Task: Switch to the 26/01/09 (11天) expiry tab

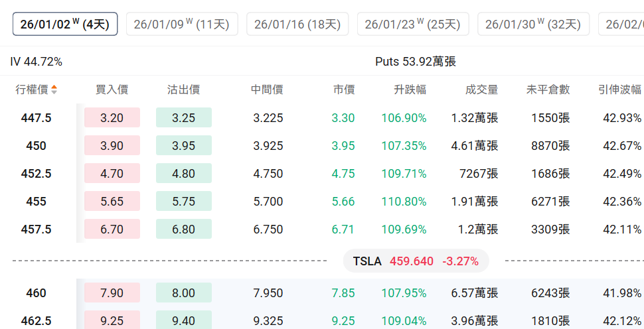Action: 181,25
